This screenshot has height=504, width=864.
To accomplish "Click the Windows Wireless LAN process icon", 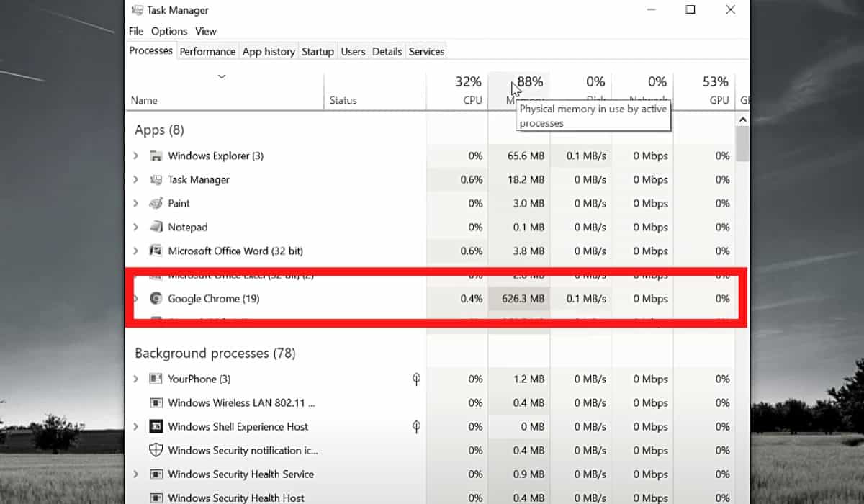I will pos(156,402).
